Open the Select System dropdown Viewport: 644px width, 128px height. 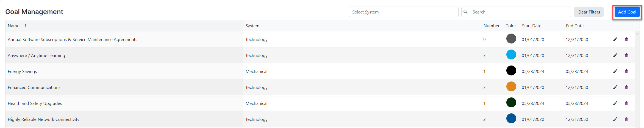[x=403, y=12]
